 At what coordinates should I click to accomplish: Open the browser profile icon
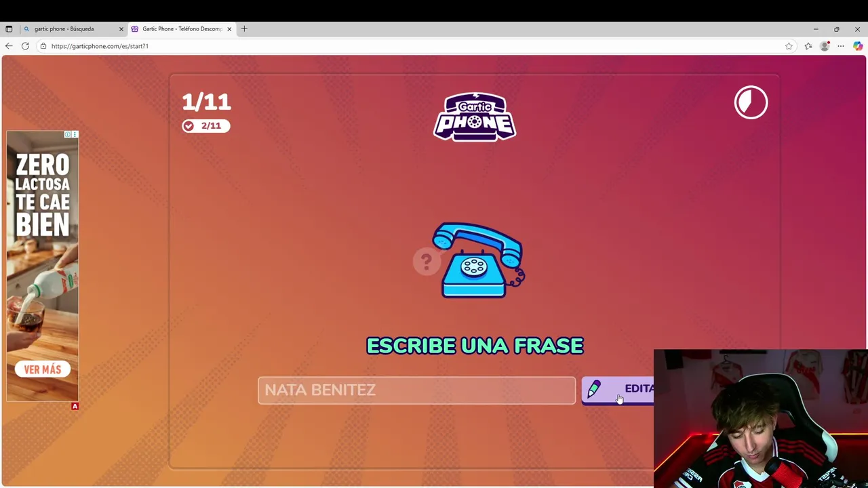click(x=825, y=46)
